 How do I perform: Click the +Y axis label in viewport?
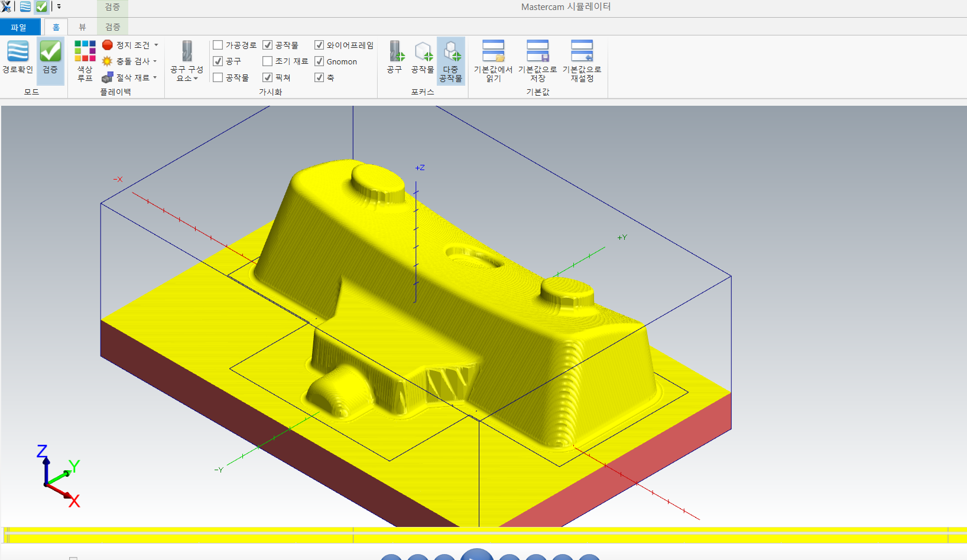point(622,237)
